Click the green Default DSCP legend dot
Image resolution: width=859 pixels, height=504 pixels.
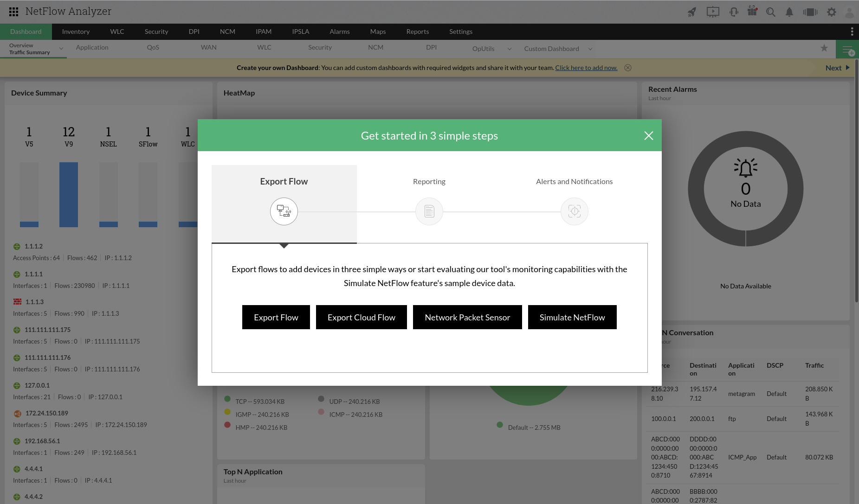click(x=500, y=425)
